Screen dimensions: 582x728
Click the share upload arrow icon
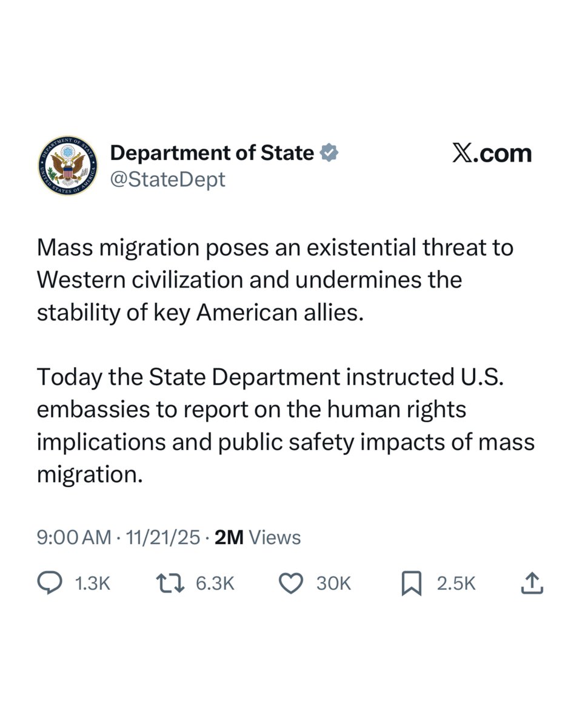(x=532, y=584)
